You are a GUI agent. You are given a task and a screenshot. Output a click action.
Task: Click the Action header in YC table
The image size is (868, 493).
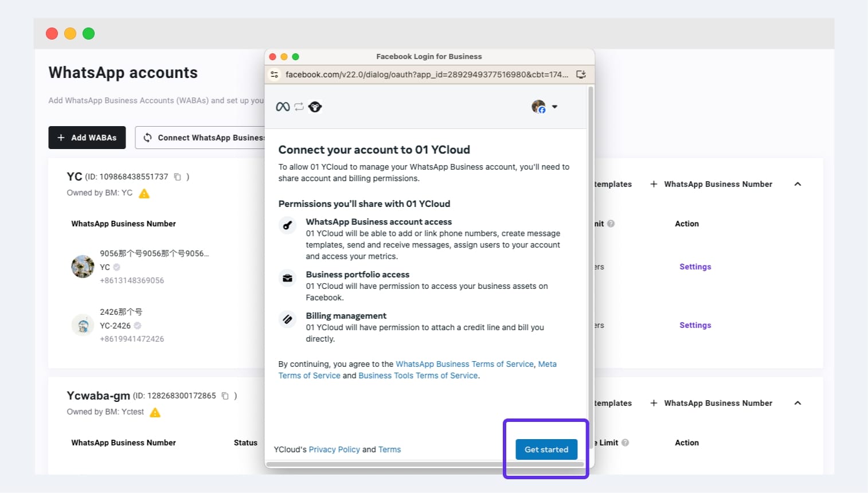[x=687, y=224]
